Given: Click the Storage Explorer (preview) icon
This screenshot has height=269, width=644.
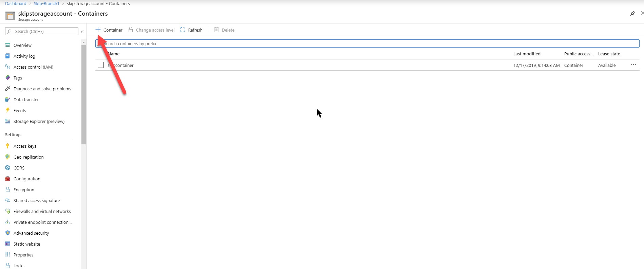Looking at the screenshot, I should pyautogui.click(x=7, y=121).
